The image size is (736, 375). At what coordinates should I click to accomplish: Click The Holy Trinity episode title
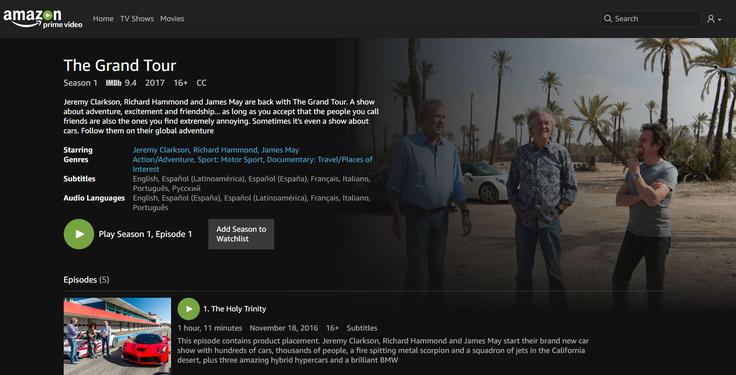[235, 309]
